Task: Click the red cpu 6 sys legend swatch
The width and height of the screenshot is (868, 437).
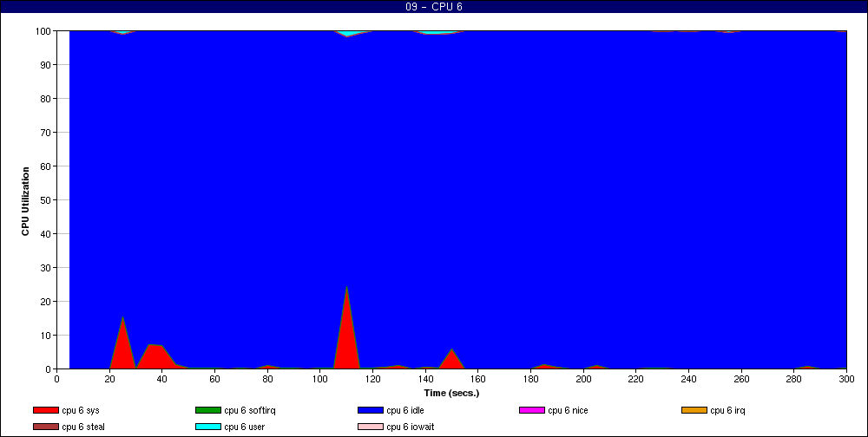Action: (x=46, y=410)
